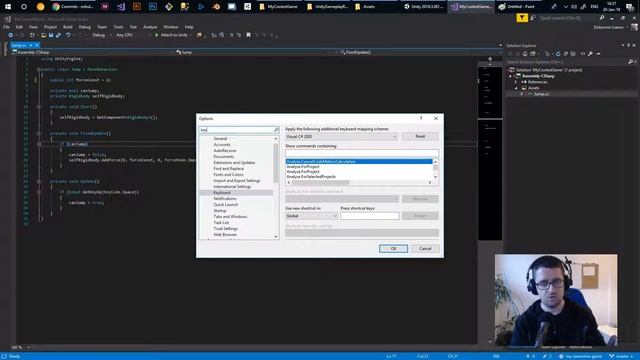Switch to Chrome in the taskbar
Image resolution: width=640 pixels, height=360 pixels.
pyautogui.click(x=73, y=7)
